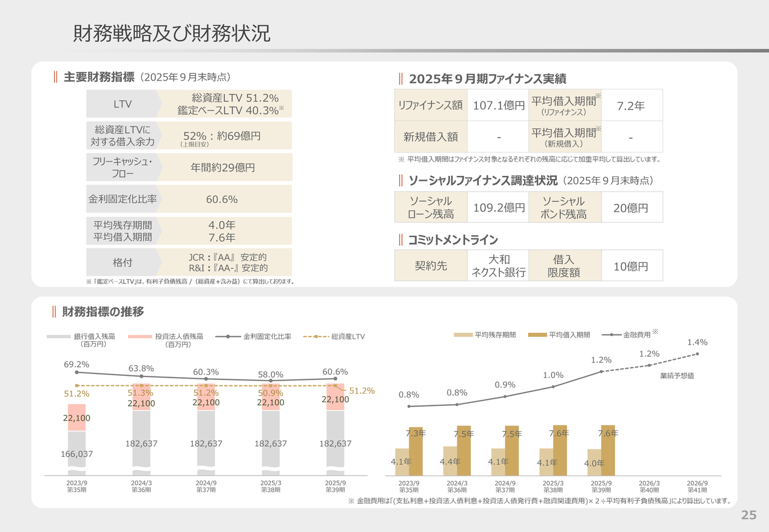Select the 総資産LTV dashed legend marker
This screenshot has width=769, height=532.
316,337
